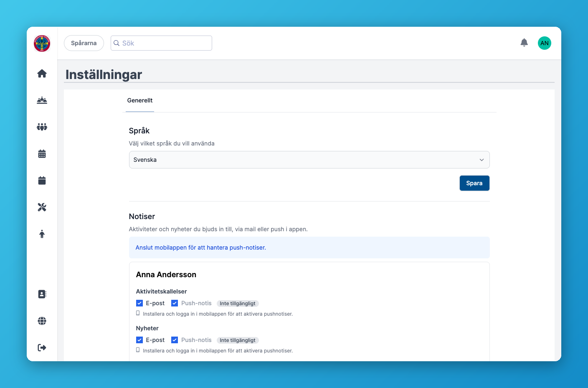The image size is (588, 388).
Task: Click phone icon under Aktivitetskallelser hint
Action: click(138, 313)
